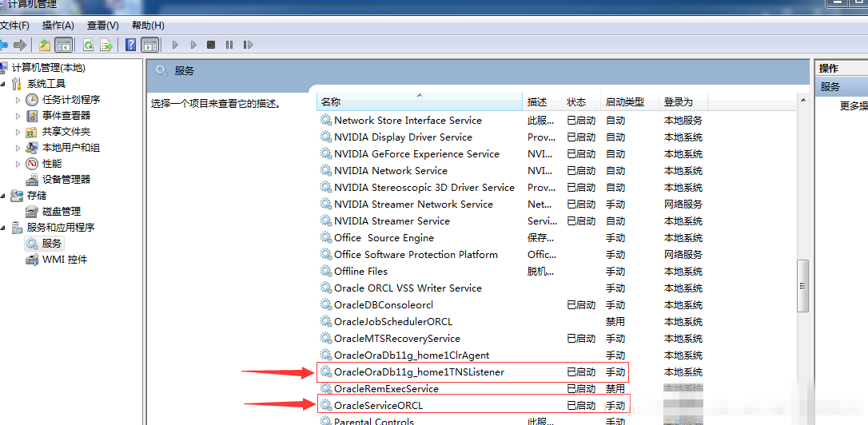This screenshot has width=868, height=425.
Task: Open the 操作(A) menu
Action: coord(58,26)
